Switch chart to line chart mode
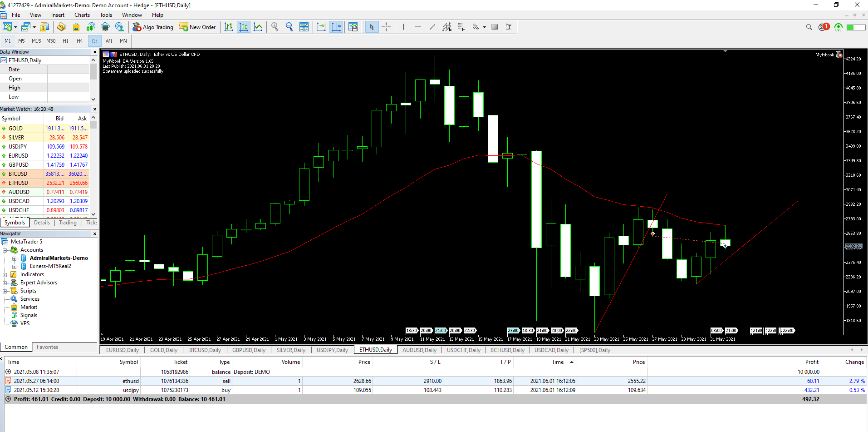Image resolution: width=868 pixels, height=432 pixels. pyautogui.click(x=258, y=27)
